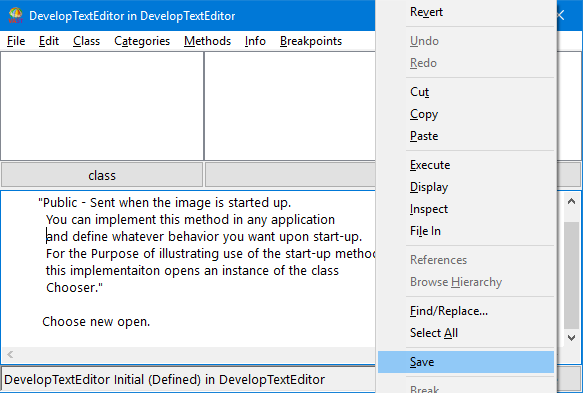Open the Breakpoints menu
583x393 pixels.
pos(311,41)
